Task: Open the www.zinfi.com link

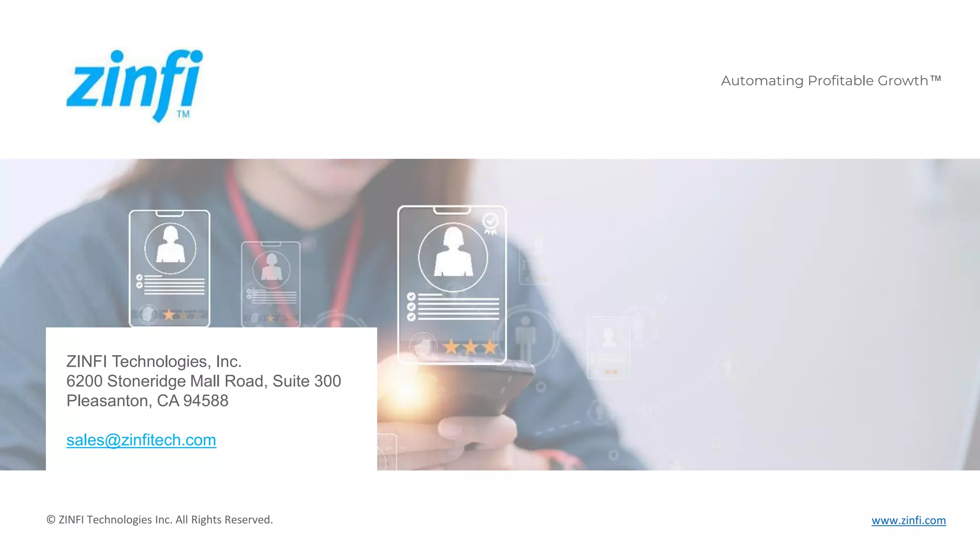Action: point(908,520)
